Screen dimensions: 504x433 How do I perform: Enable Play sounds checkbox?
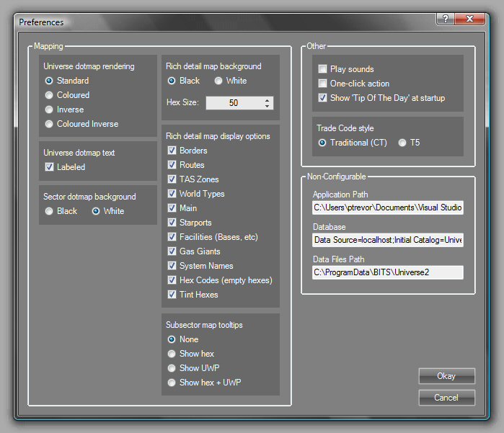[323, 69]
